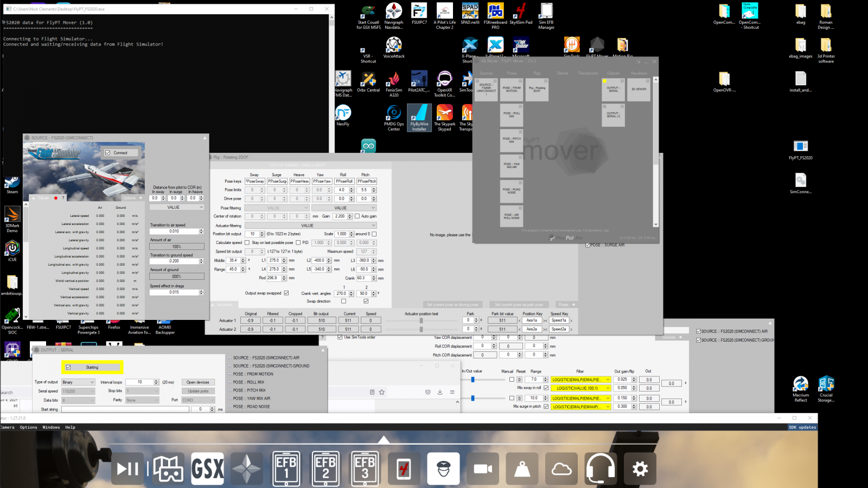Screen dimensions: 868x488
Task: Adjust the Actuator 2 position test slider
Action: (x=421, y=329)
